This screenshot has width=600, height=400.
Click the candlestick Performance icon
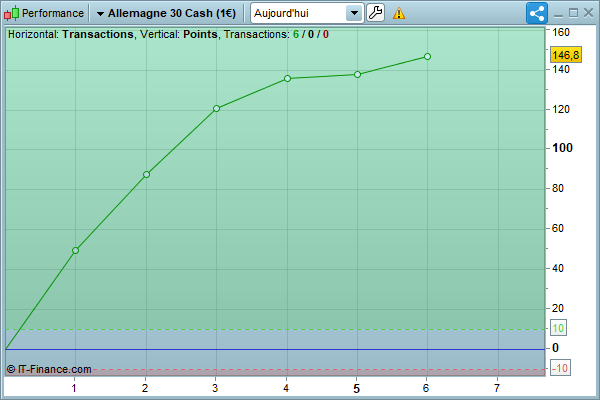(x=11, y=13)
